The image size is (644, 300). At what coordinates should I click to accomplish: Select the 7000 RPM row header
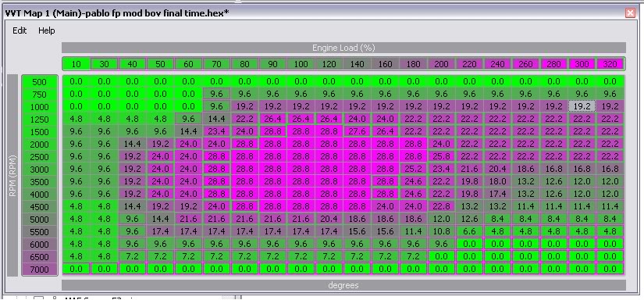(x=40, y=270)
